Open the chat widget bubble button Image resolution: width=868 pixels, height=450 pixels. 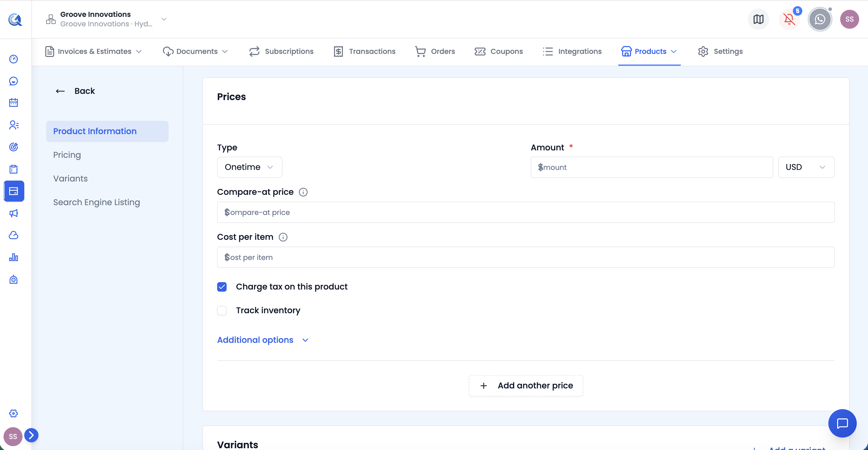point(842,423)
